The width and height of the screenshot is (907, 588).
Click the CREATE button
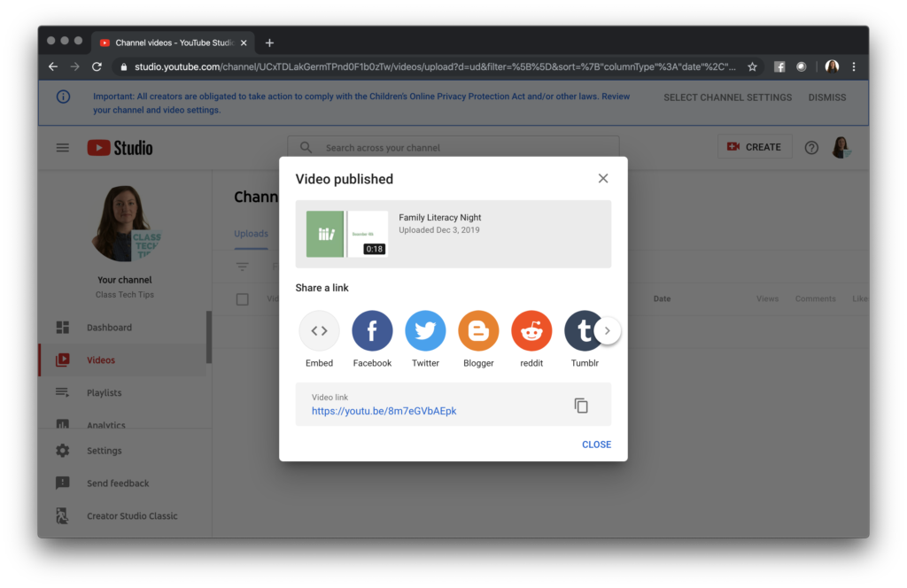[x=755, y=147]
